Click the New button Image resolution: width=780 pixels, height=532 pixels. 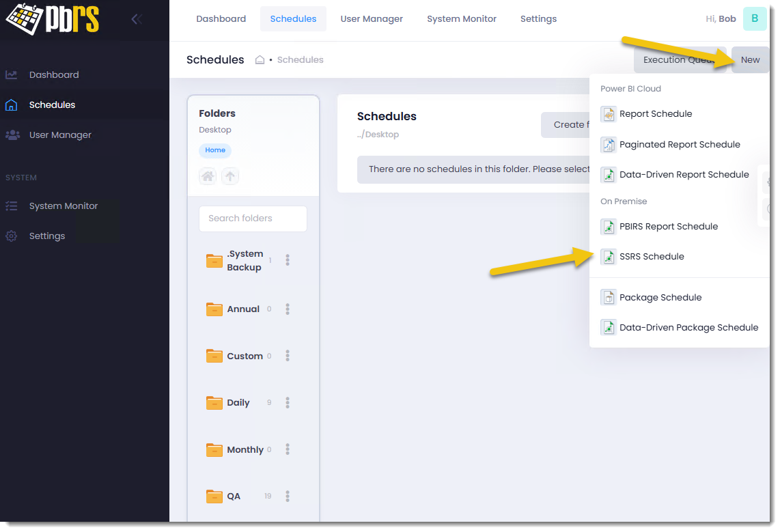click(750, 60)
